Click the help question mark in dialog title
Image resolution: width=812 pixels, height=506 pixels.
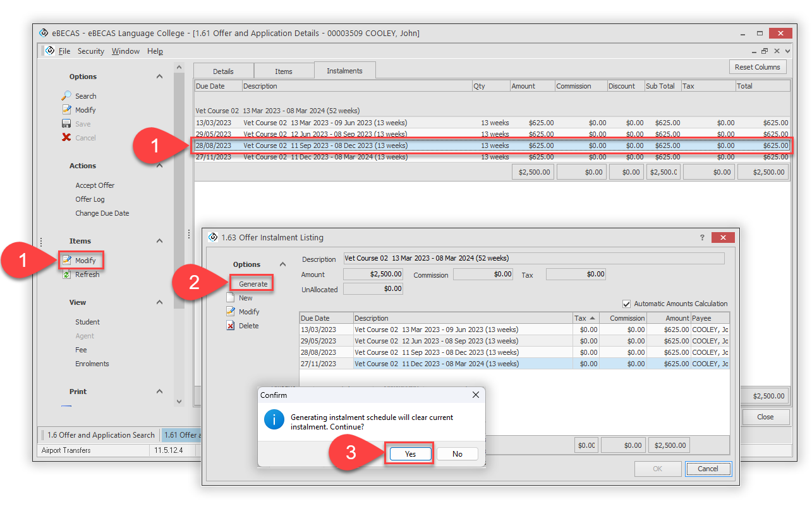pyautogui.click(x=702, y=238)
